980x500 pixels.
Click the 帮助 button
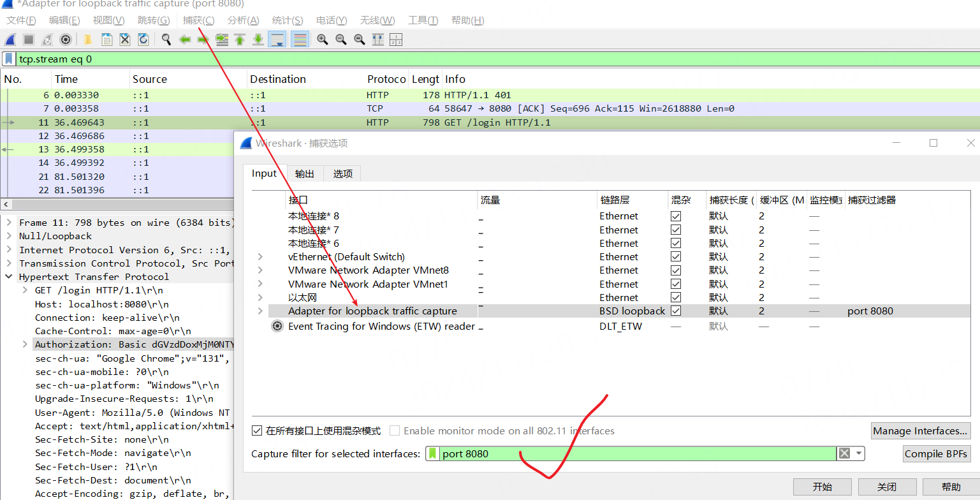click(951, 487)
